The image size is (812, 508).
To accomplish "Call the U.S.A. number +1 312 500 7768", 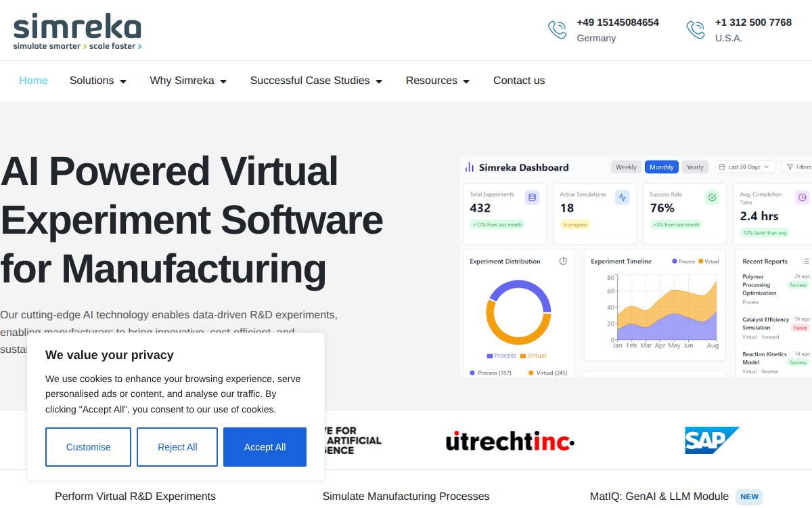I will coord(753,22).
